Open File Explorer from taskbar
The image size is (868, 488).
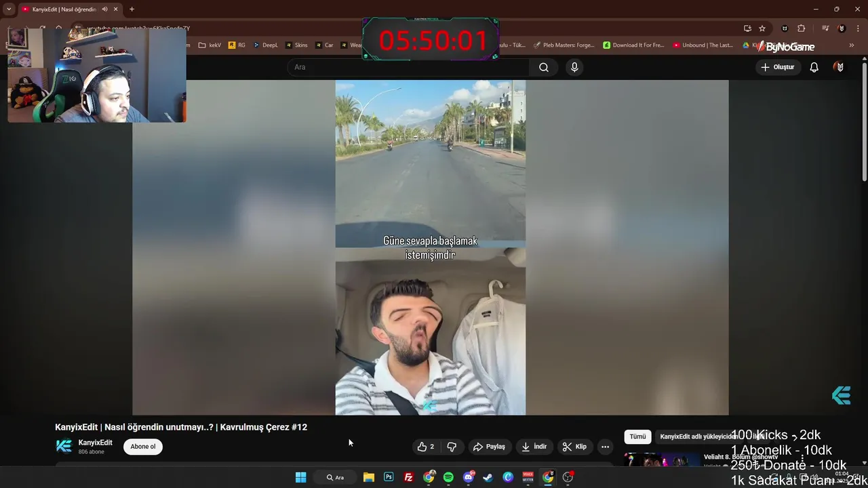[x=368, y=477]
